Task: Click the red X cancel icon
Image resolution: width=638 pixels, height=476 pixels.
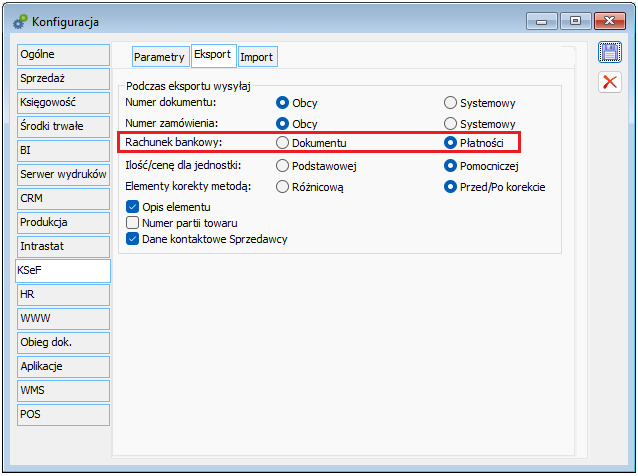Action: 609,82
